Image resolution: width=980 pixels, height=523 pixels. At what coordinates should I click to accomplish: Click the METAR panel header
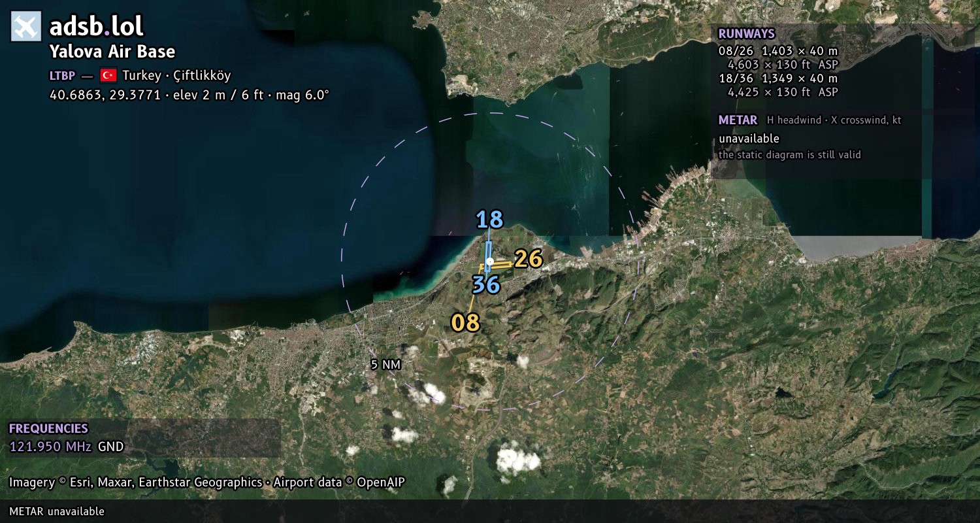(x=738, y=120)
